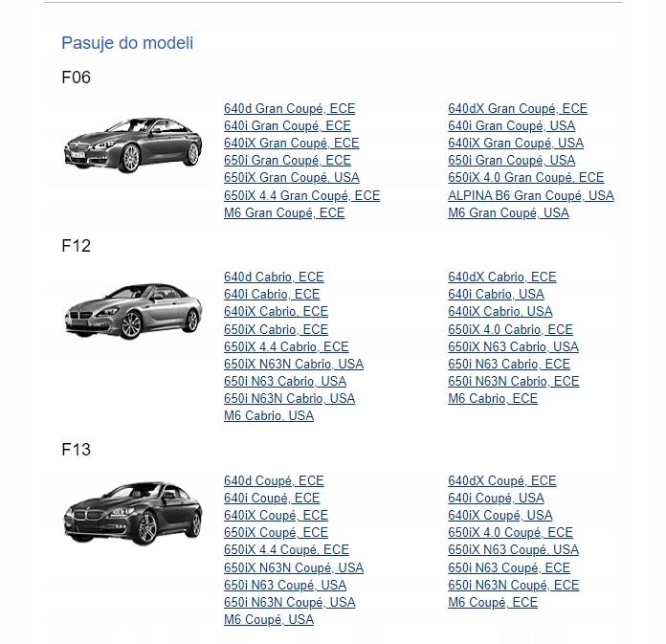Open the 640d Coupé, ECE link
Image resolution: width=666 pixels, height=644 pixels.
click(x=274, y=481)
